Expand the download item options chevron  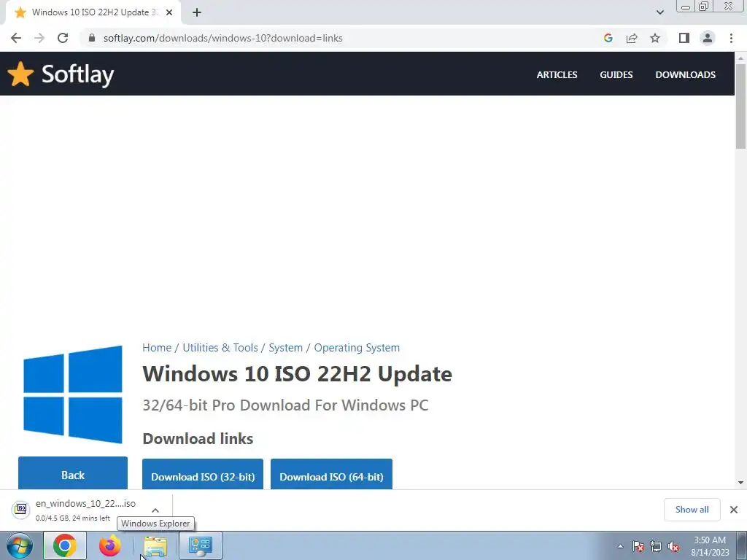(x=155, y=510)
